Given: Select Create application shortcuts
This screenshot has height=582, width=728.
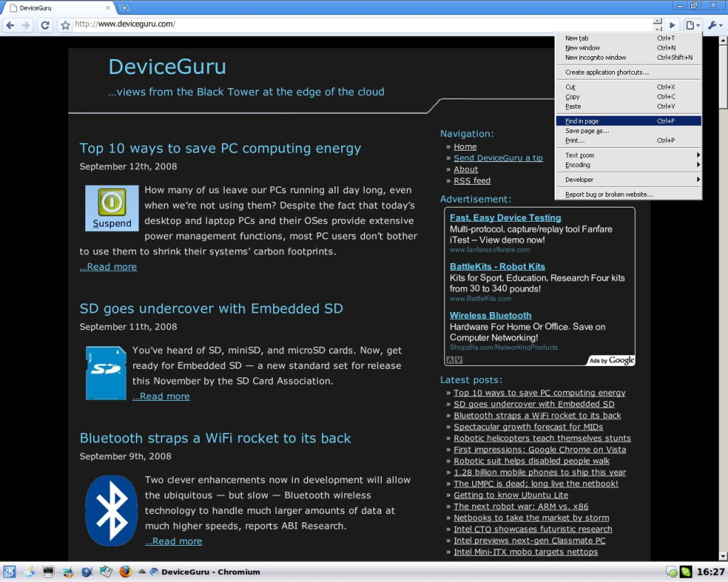Looking at the screenshot, I should [x=628, y=72].
